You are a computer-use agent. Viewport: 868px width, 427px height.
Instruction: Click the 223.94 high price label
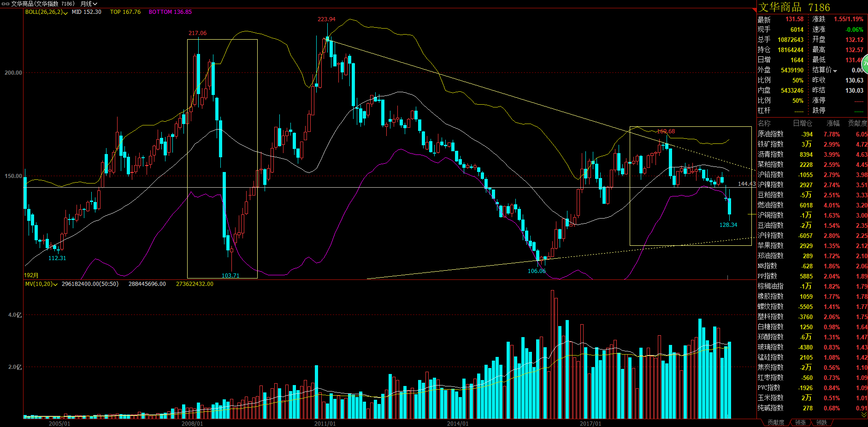pyautogui.click(x=326, y=19)
